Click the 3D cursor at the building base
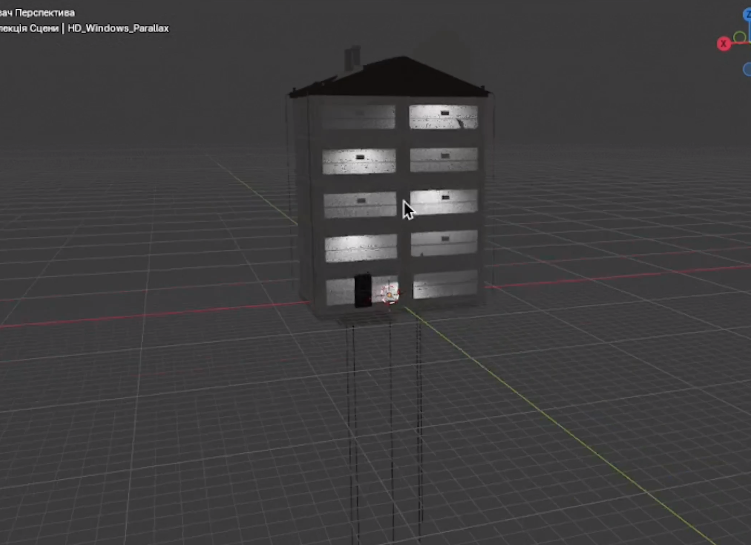 tap(389, 294)
